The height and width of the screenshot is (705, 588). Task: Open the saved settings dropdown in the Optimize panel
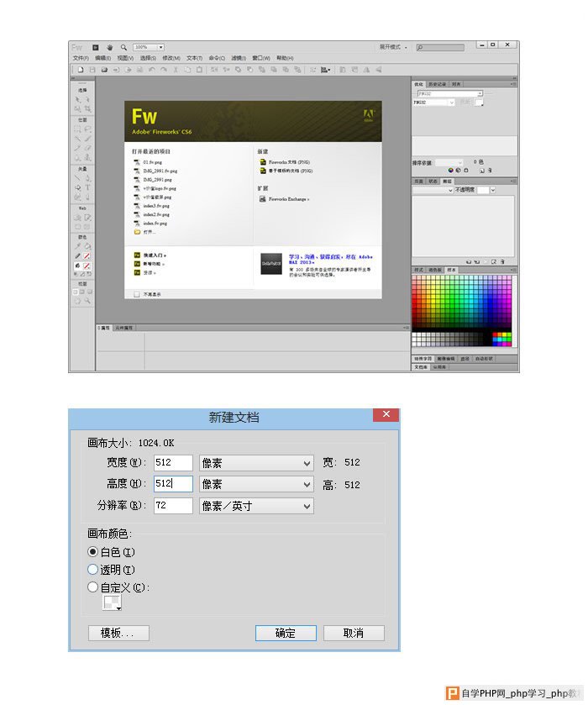450,93
